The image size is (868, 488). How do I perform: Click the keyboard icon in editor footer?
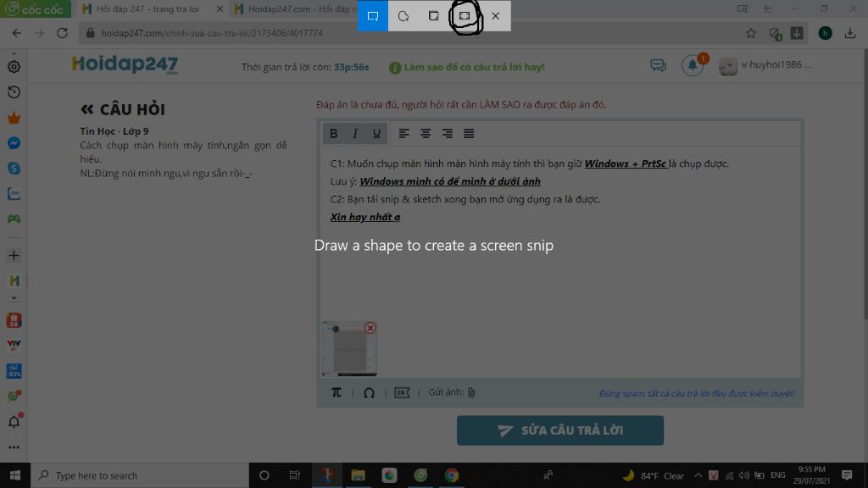[x=402, y=392]
